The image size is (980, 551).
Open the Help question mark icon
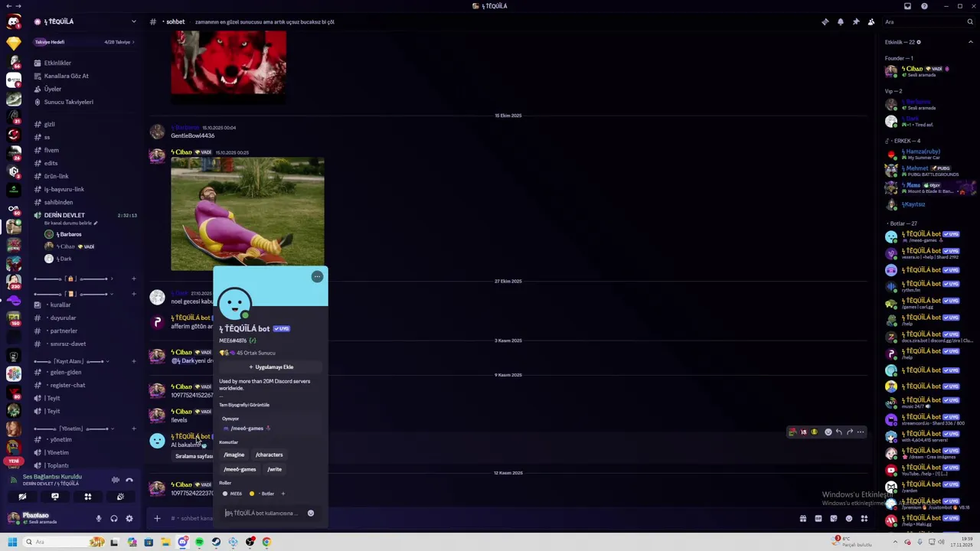click(x=924, y=6)
